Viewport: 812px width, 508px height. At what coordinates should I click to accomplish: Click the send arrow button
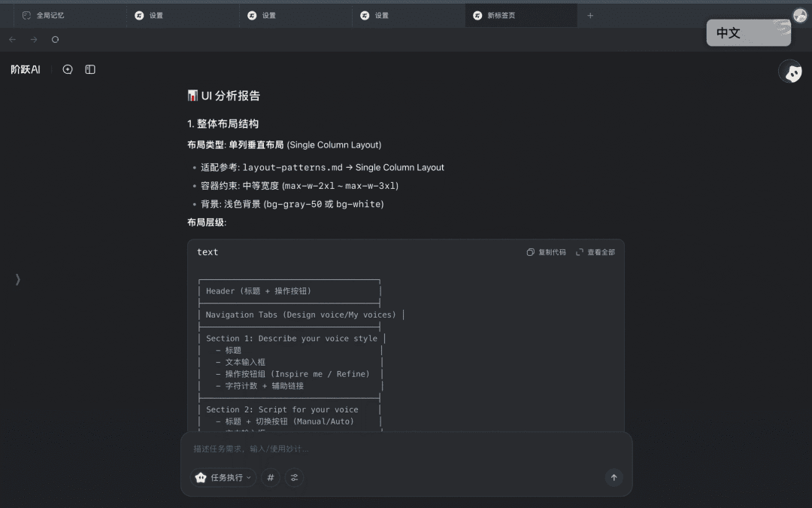coord(614,477)
